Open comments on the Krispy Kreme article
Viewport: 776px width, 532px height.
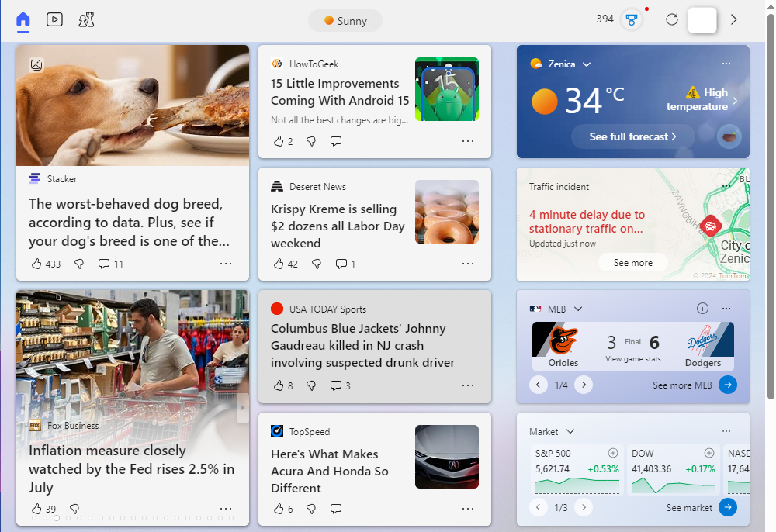[x=341, y=264]
